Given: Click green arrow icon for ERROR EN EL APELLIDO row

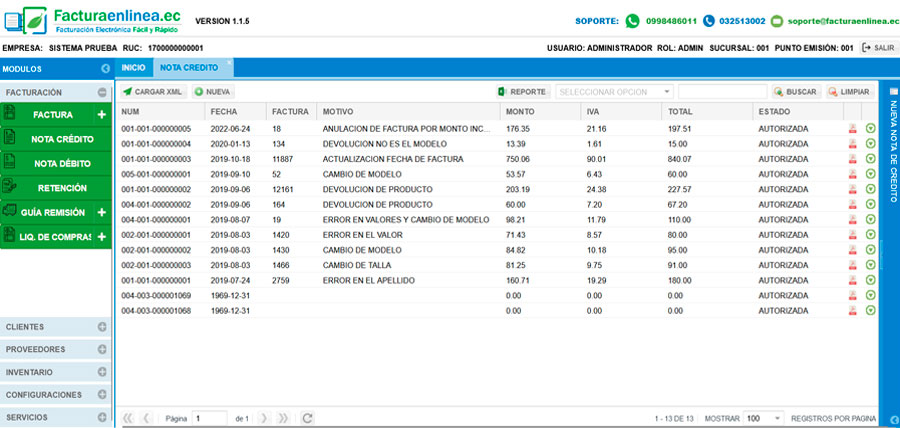Looking at the screenshot, I should (870, 281).
